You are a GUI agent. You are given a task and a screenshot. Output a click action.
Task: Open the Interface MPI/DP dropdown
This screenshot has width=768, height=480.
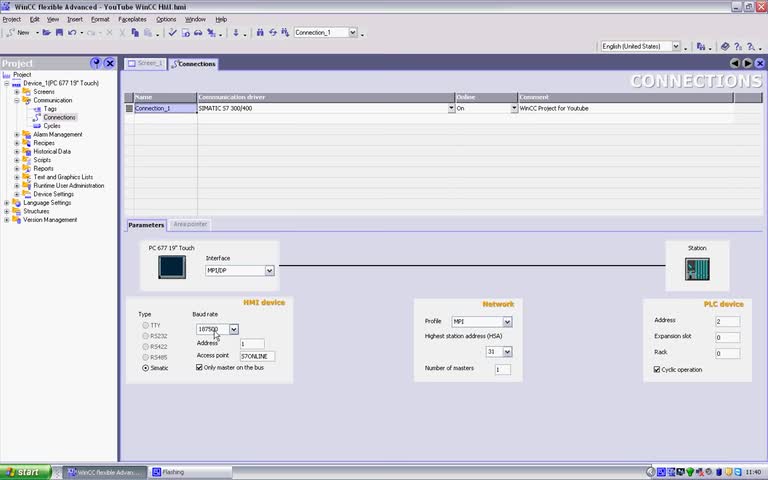click(269, 270)
